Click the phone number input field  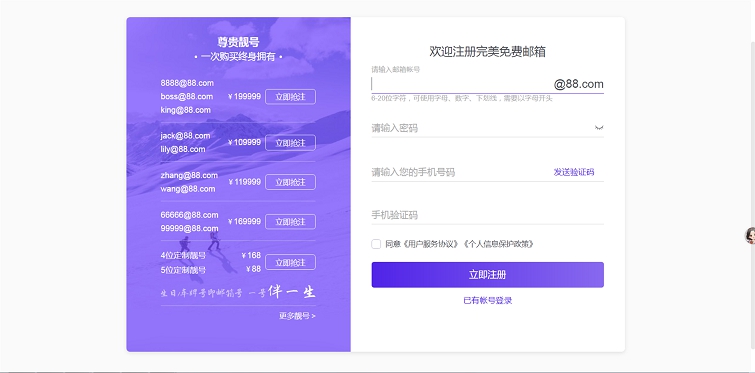click(x=460, y=172)
